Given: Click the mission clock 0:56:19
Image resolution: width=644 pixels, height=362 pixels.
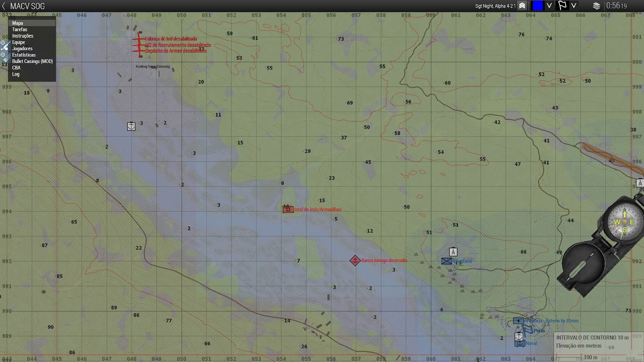Looking at the screenshot, I should (x=617, y=6).
